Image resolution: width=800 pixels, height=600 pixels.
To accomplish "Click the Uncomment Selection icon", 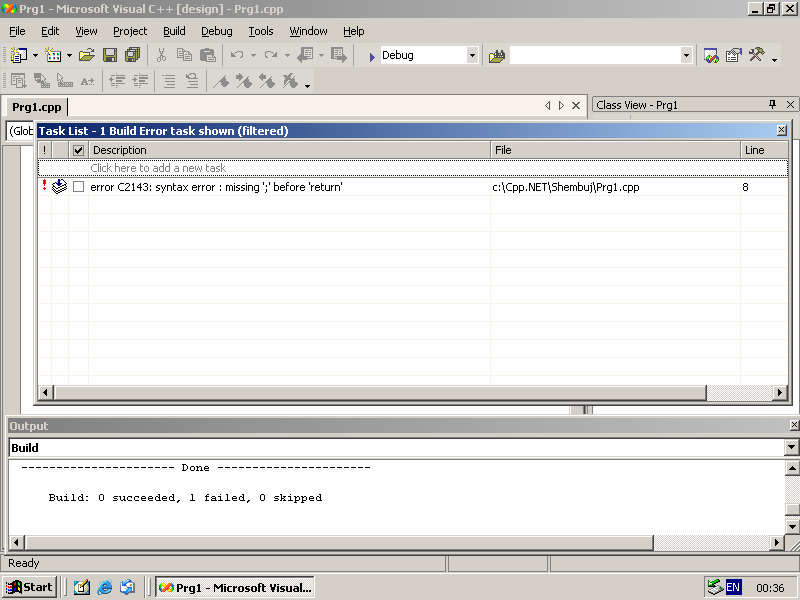I will pyautogui.click(x=192, y=81).
